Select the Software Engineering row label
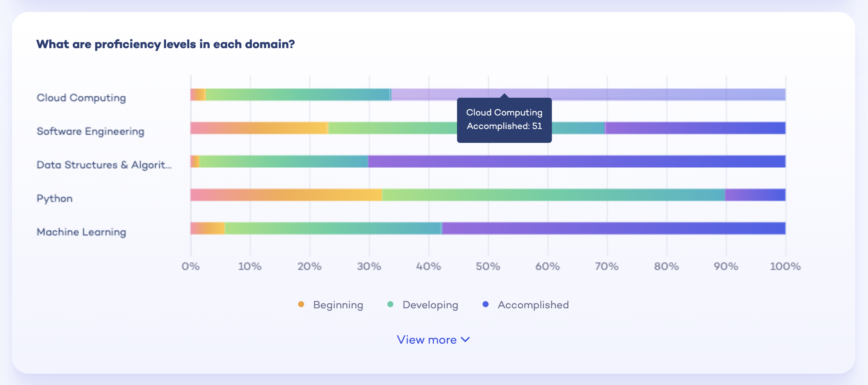The height and width of the screenshot is (385, 868). (90, 131)
